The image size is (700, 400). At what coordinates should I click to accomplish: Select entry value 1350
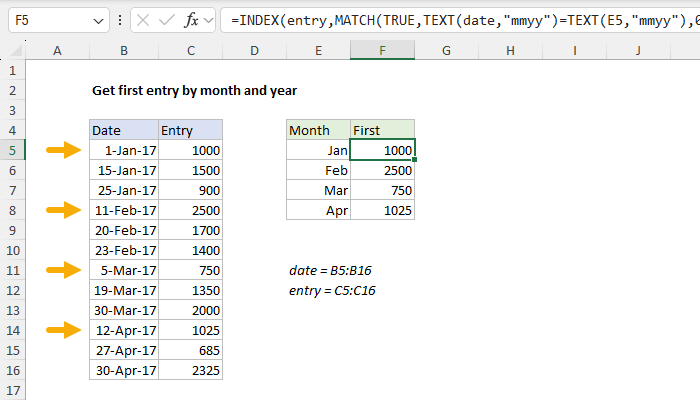[x=191, y=291]
